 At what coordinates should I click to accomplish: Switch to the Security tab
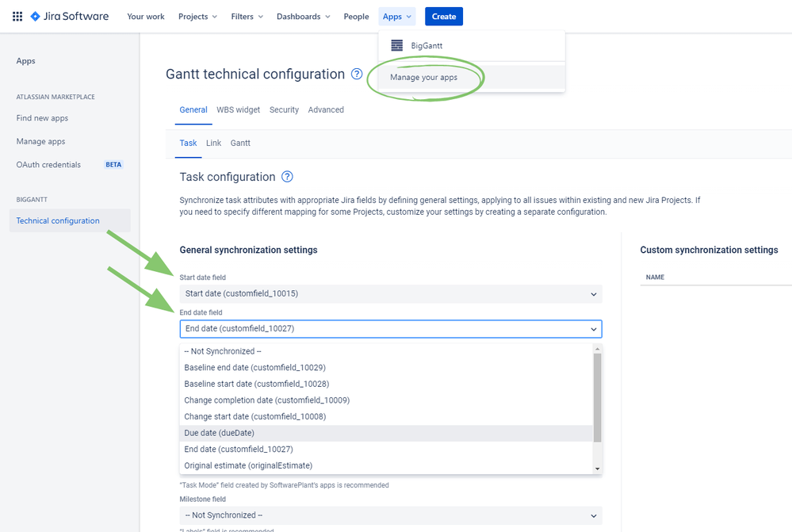point(284,109)
